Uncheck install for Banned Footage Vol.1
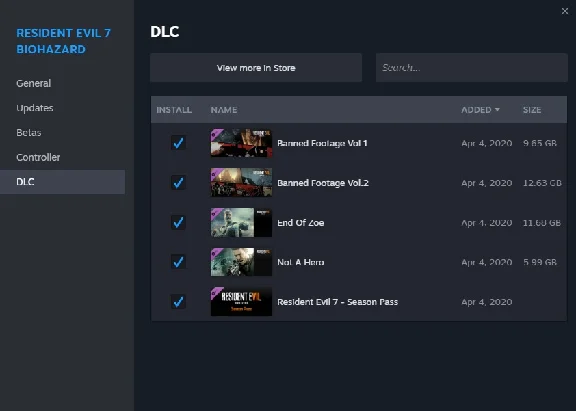This screenshot has width=576, height=411. 178,143
